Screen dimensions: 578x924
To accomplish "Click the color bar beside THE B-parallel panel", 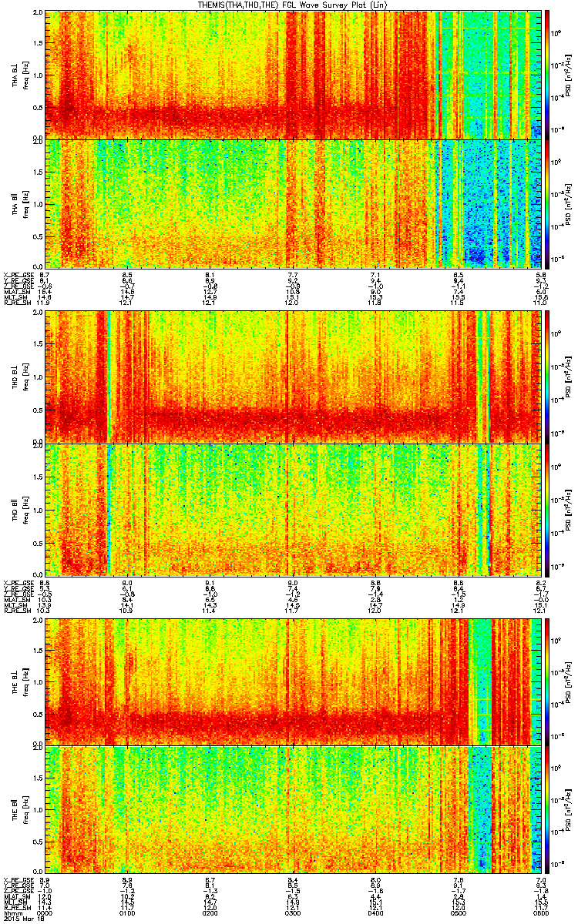I will pos(547,810).
